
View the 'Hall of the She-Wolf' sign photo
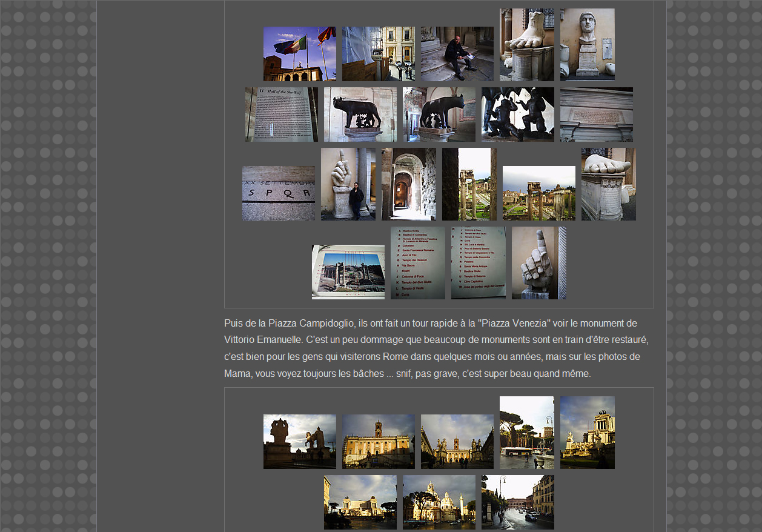tap(281, 115)
